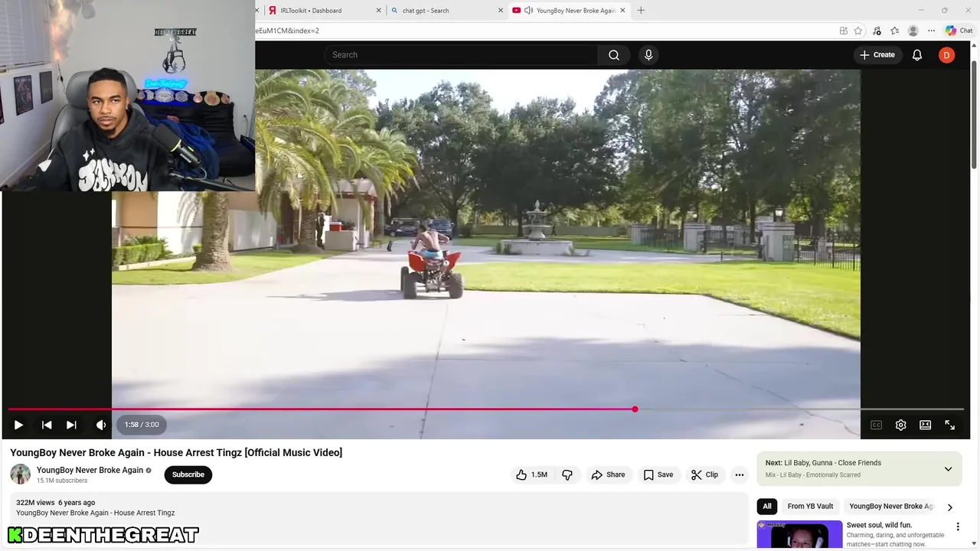Open more actions ellipsis below video
The height and width of the screenshot is (551, 980).
click(x=740, y=474)
